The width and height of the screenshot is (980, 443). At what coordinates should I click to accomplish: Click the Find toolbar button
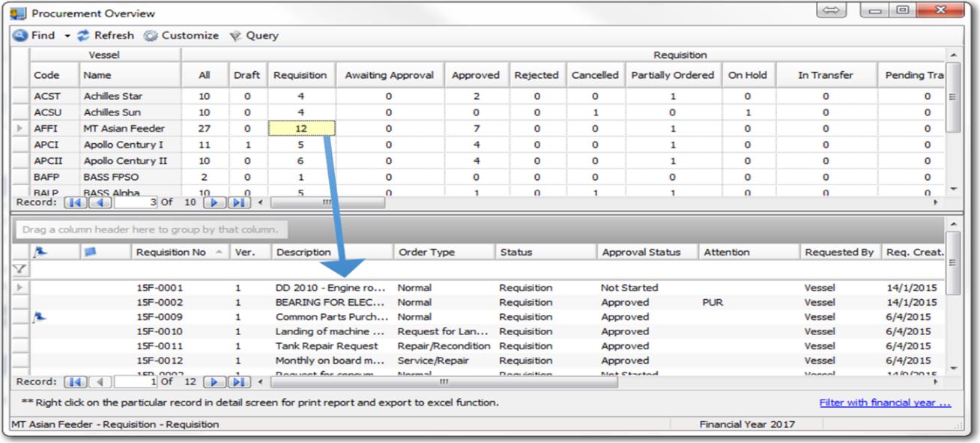[34, 35]
